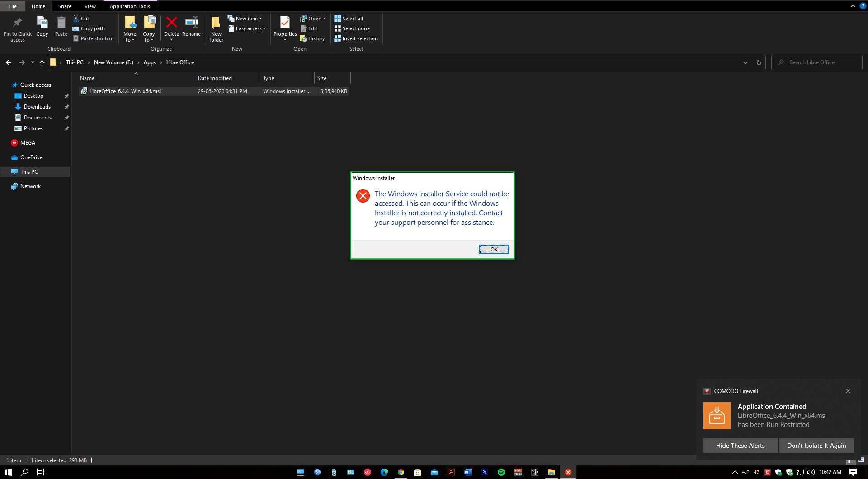Viewport: 868px width, 479px height.
Task: Switch to the Share ribbon tab
Action: coord(65,6)
